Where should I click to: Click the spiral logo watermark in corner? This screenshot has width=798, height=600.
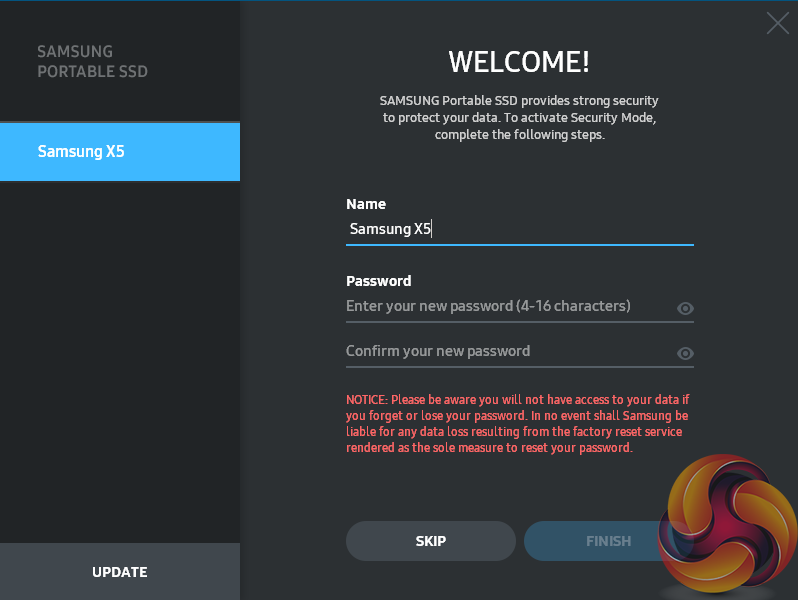coord(728,522)
